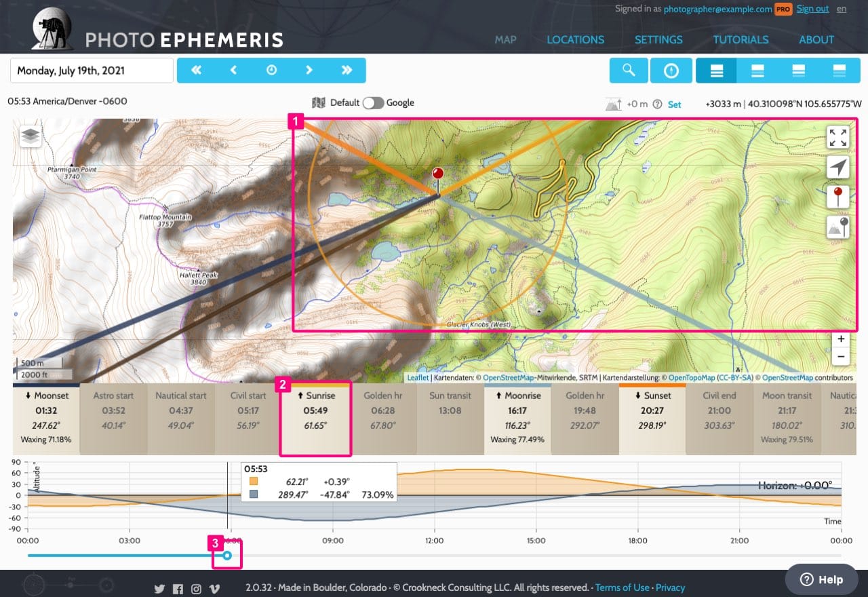Image resolution: width=868 pixels, height=597 pixels.
Task: Advance one day with right arrow
Action: (x=309, y=70)
